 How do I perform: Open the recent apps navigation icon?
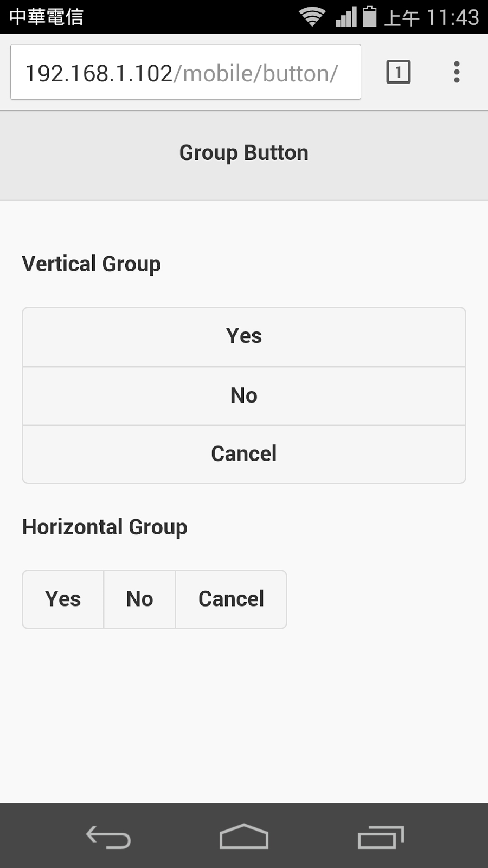pyautogui.click(x=381, y=837)
